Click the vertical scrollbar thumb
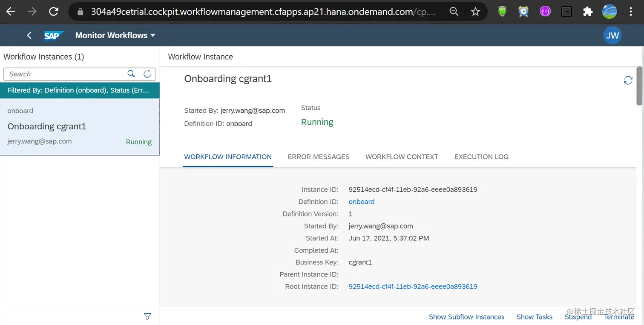 coord(639,86)
